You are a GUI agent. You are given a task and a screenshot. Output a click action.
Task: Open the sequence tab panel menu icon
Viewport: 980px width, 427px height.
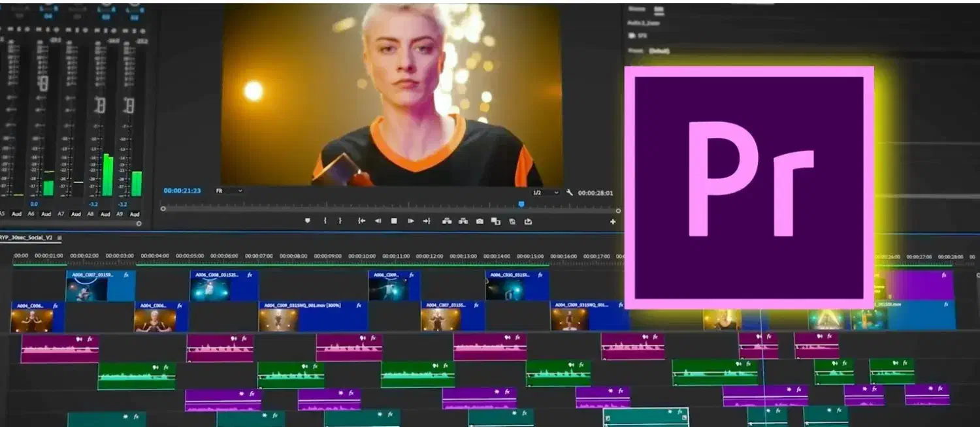point(59,238)
